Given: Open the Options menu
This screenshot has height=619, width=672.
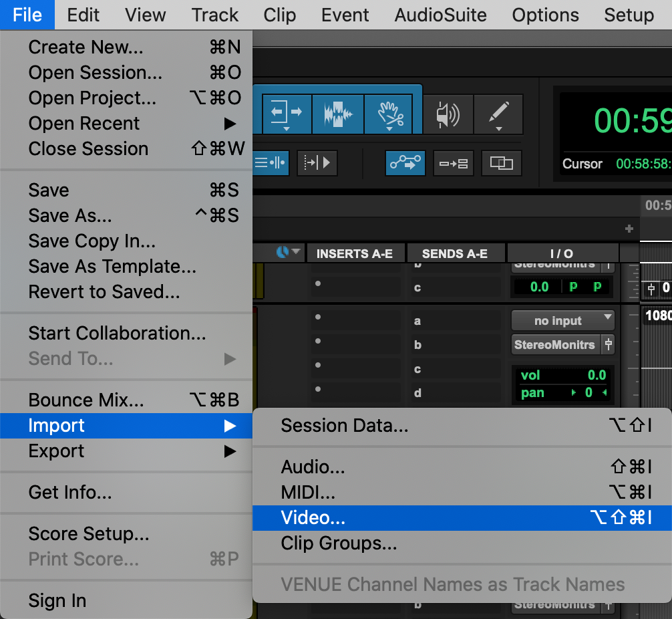Looking at the screenshot, I should (x=545, y=15).
